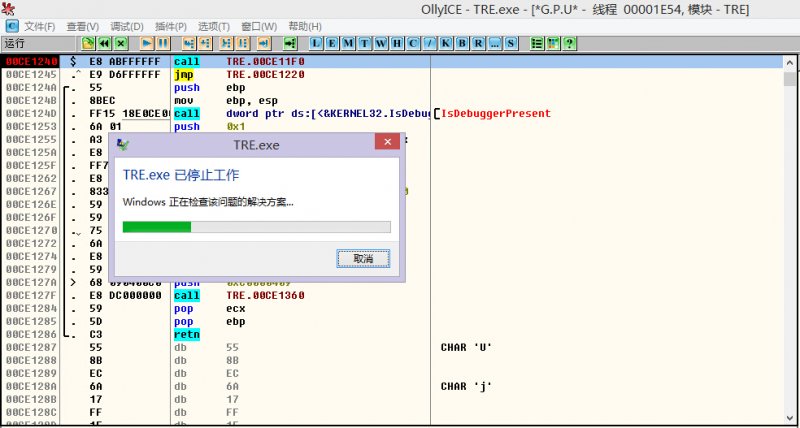This screenshot has width=800, height=428.
Task: Click the scrollbar up arrow in disassembly
Action: coord(790,62)
